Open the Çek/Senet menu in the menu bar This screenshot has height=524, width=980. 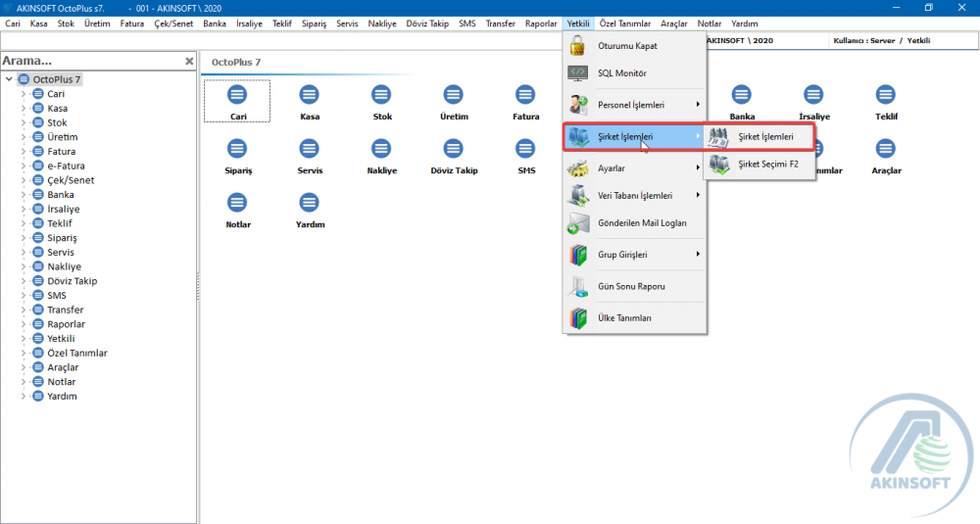[173, 24]
